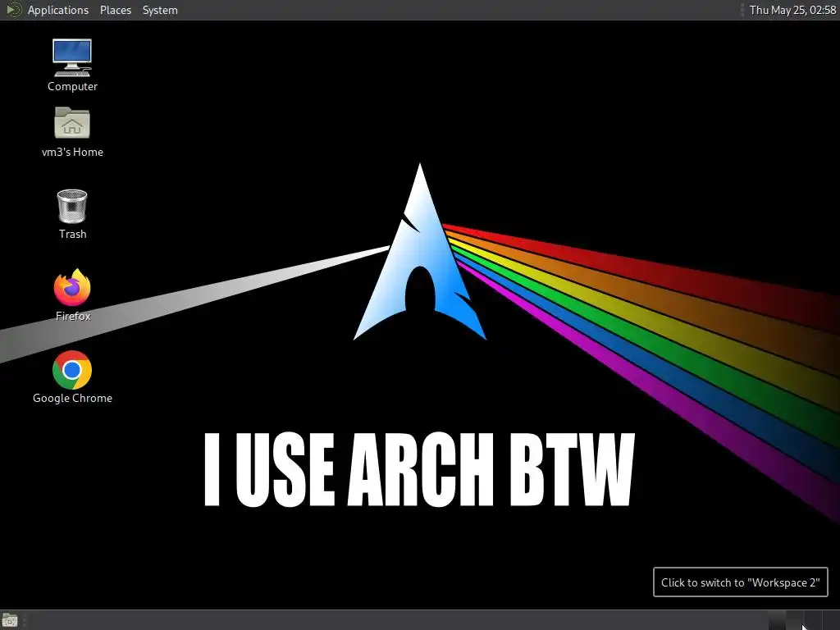Select the vm3's Home folder icon

(72, 123)
